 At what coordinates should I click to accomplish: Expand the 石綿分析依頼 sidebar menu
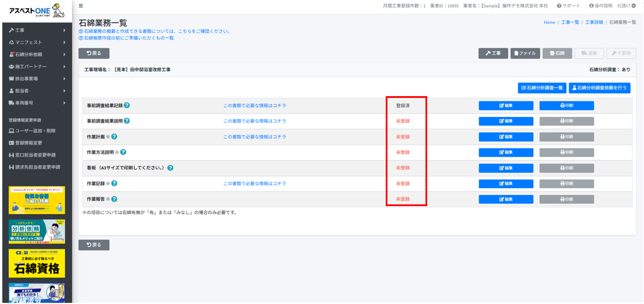(x=36, y=54)
